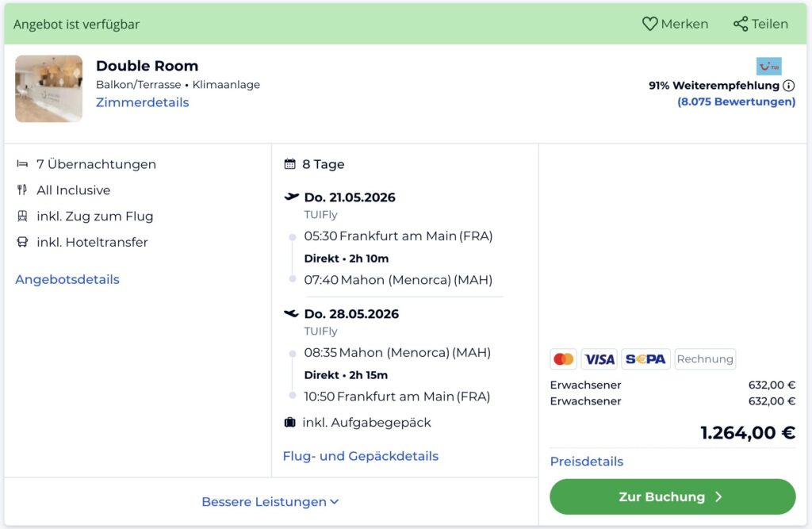The height and width of the screenshot is (529, 812).
Task: Click the Rechnung payment badge
Action: tap(705, 359)
